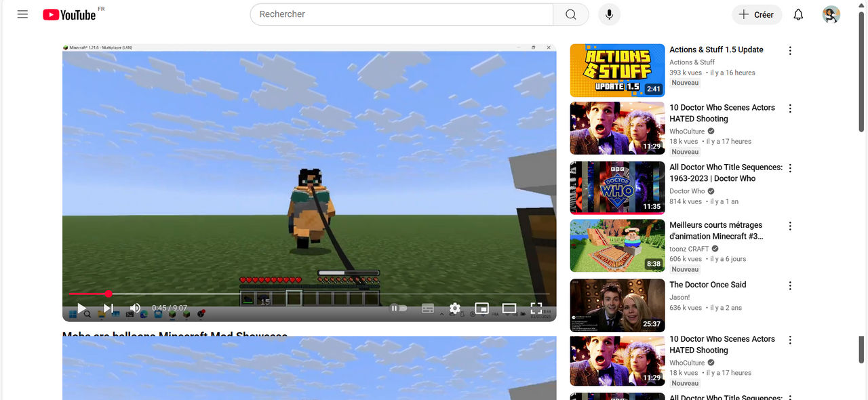Click the Créer button
This screenshot has width=868, height=400.
[757, 14]
